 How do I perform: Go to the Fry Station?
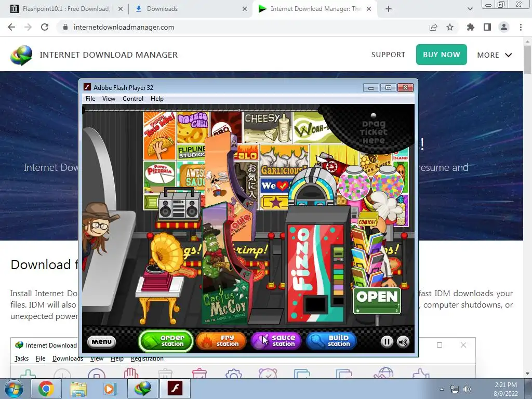coord(221,341)
